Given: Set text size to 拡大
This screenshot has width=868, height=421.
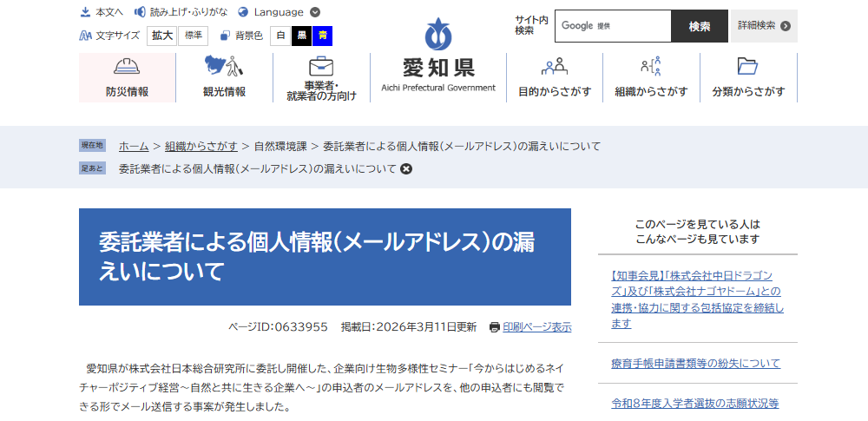Looking at the screenshot, I should click(x=162, y=36).
